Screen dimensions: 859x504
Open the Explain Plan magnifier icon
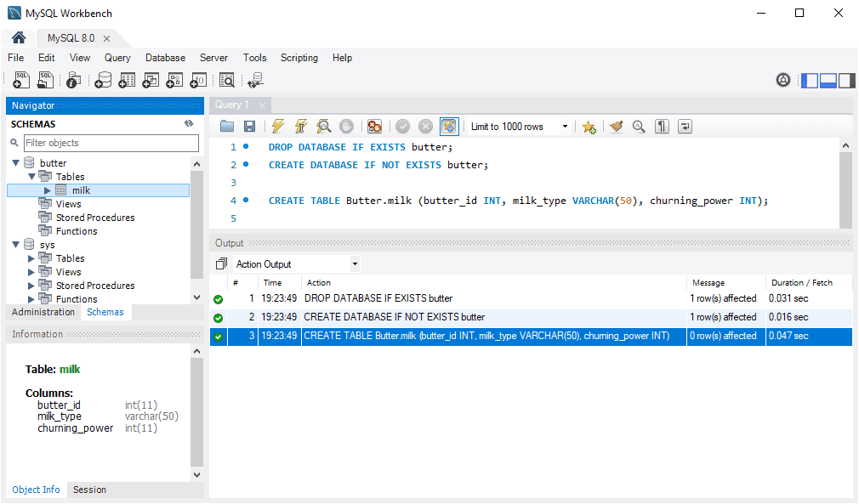(x=323, y=126)
